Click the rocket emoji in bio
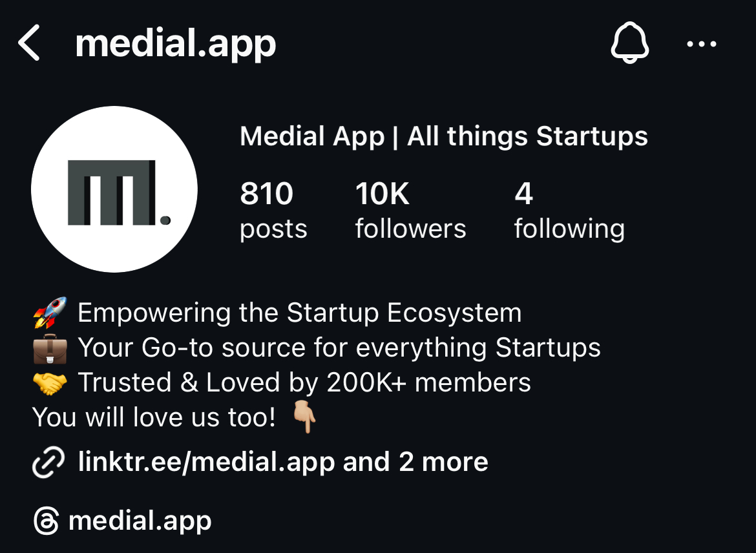Viewport: 756px width, 553px height. pos(49,313)
